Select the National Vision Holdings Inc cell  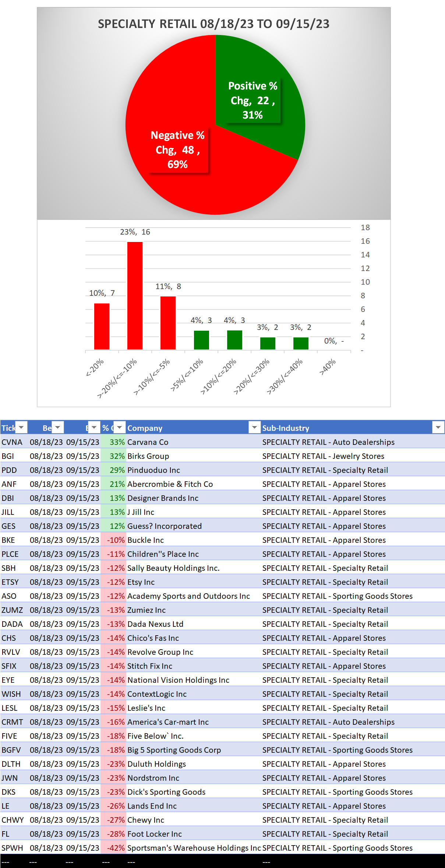tap(194, 680)
